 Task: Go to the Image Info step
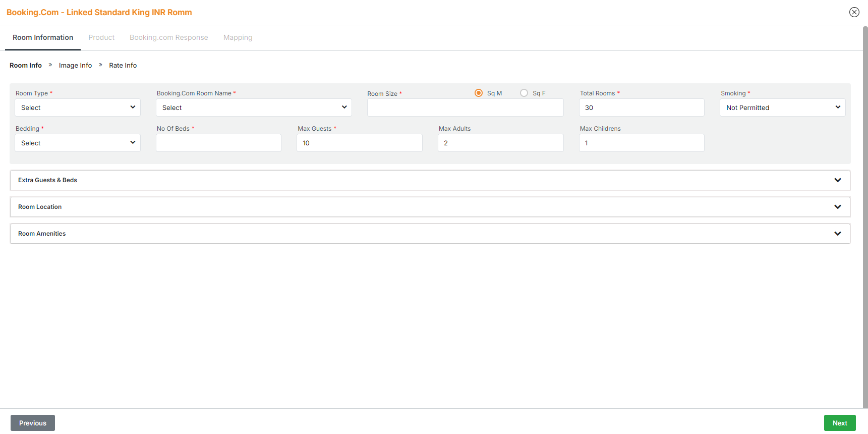tap(75, 65)
